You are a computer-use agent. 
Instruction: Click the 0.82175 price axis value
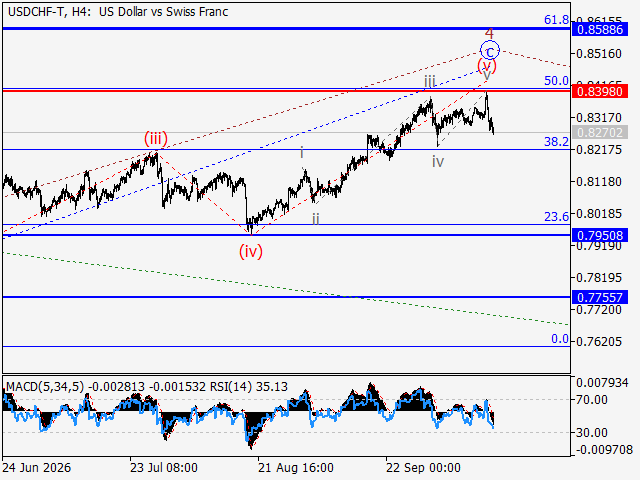(599, 149)
